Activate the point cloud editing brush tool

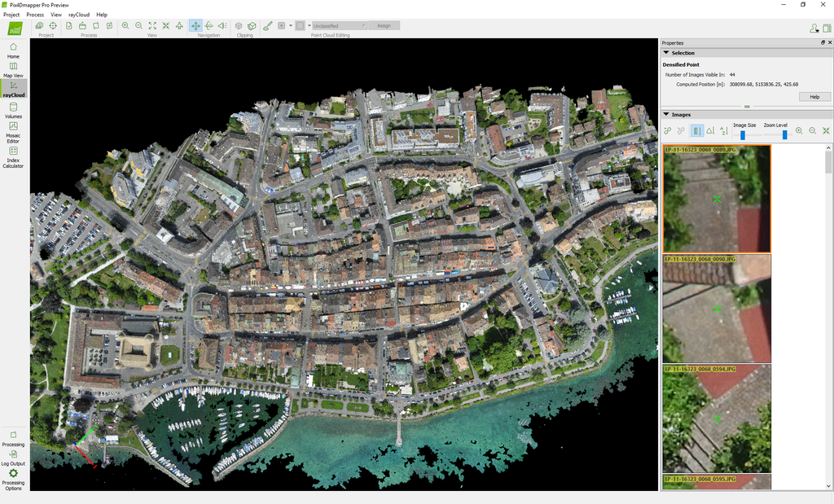pos(268,25)
